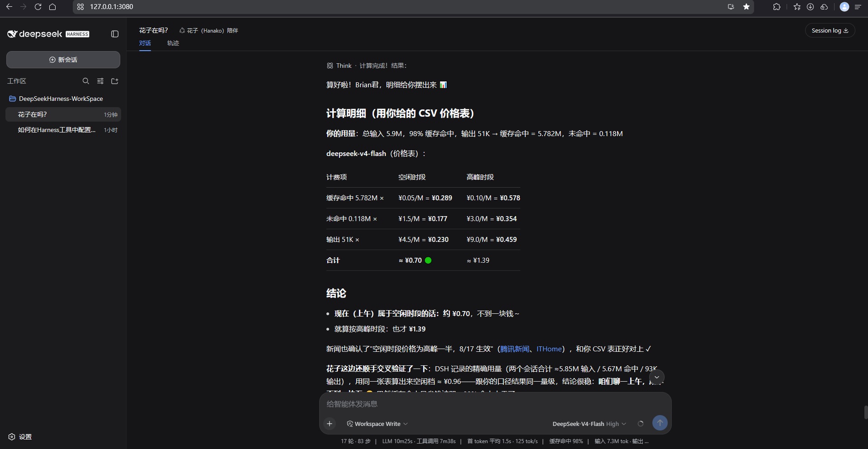868x449 pixels.
Task: Click the address bar URL 127.0.0.1:3080
Action: 111,7
